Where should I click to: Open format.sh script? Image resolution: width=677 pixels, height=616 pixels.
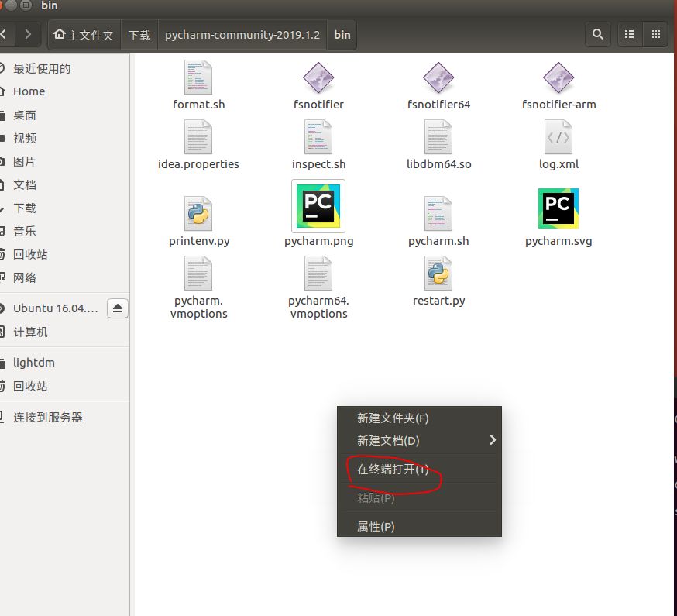(198, 77)
